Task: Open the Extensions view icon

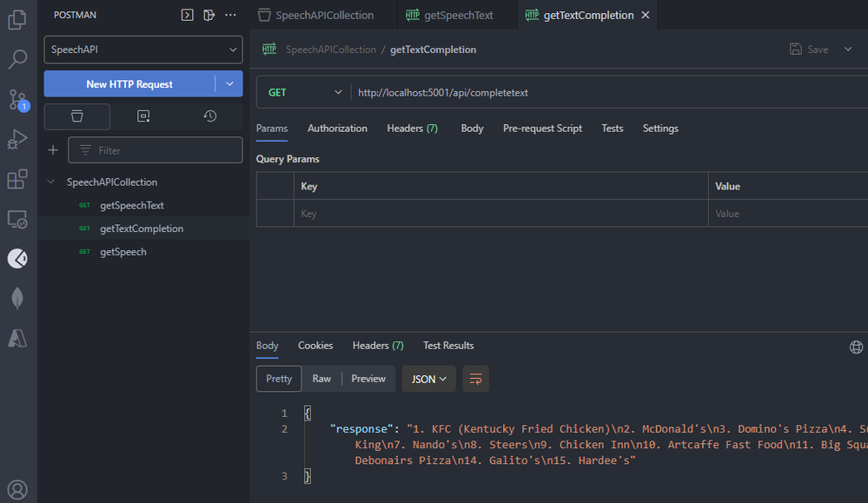Action: (x=17, y=179)
